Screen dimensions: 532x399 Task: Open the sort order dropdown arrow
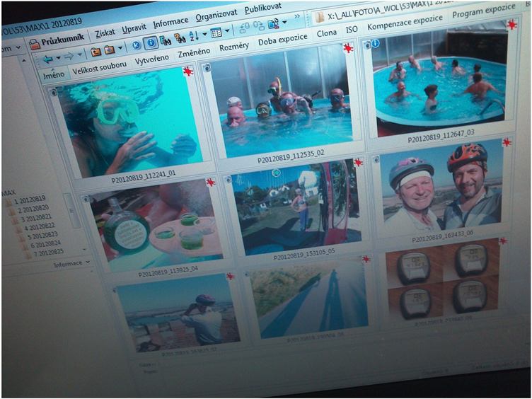pos(204,34)
